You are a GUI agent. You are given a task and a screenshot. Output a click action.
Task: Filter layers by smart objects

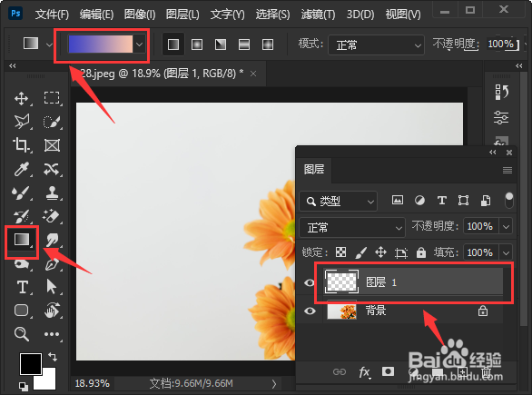(x=486, y=200)
